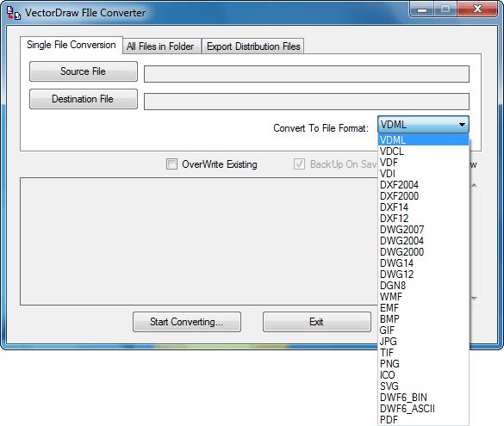504x426 pixels.
Task: Choose EMF format option
Action: [423, 308]
